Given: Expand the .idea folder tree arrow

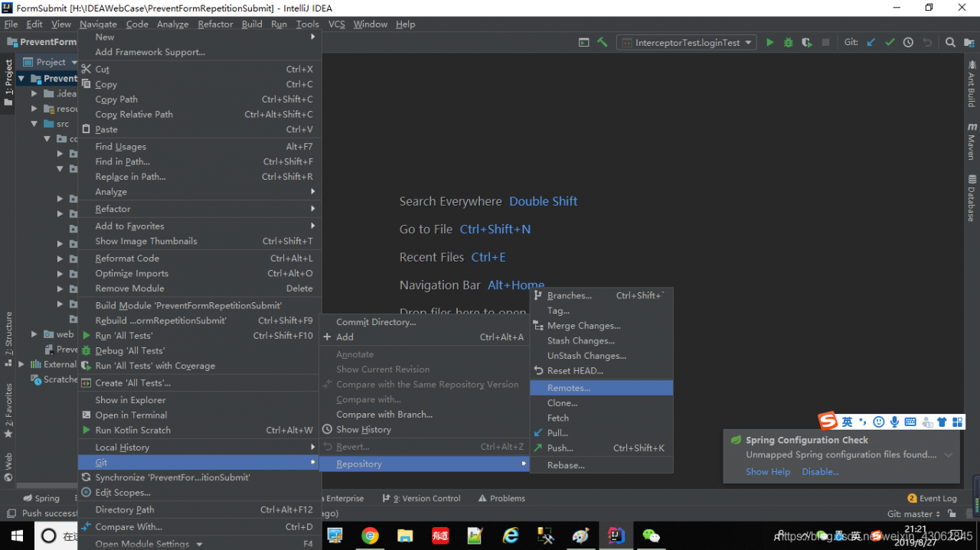Looking at the screenshot, I should pos(34,93).
